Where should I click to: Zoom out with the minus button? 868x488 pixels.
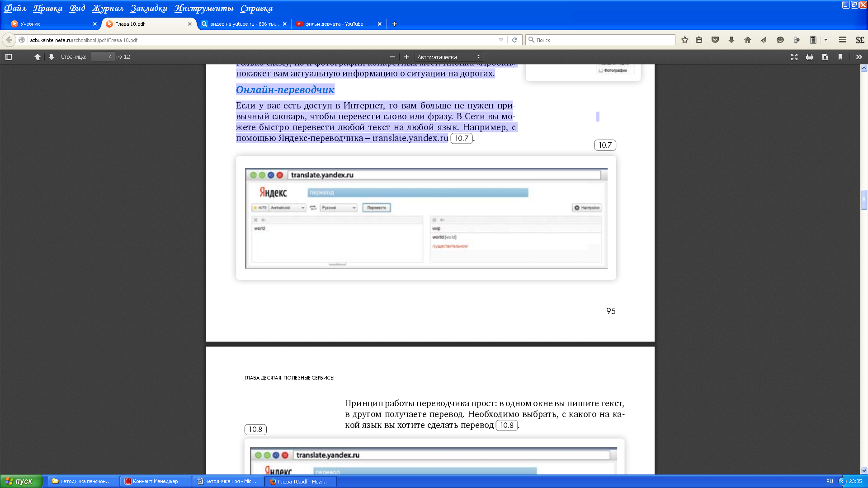coord(392,57)
